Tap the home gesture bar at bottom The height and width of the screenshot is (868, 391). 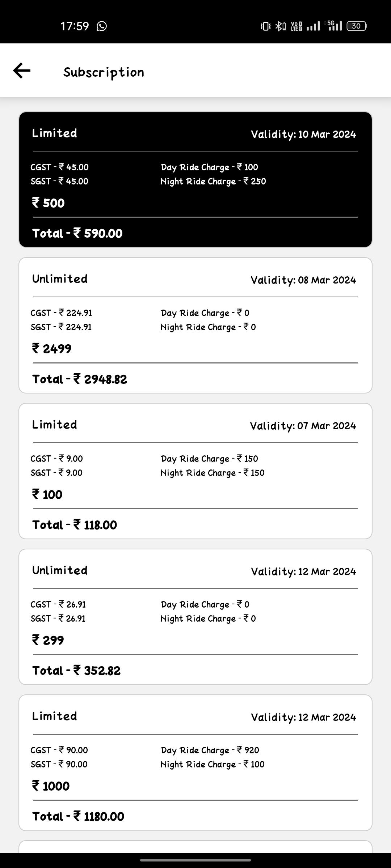pyautogui.click(x=195, y=860)
